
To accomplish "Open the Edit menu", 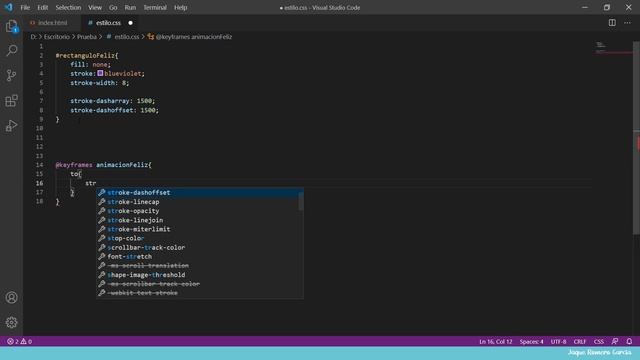I will coord(42,7).
